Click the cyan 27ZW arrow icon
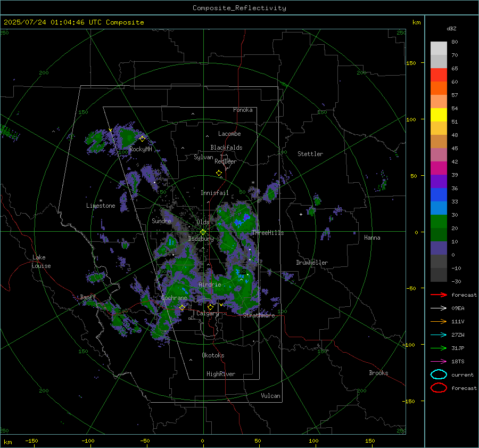479x448 pixels. (x=439, y=335)
